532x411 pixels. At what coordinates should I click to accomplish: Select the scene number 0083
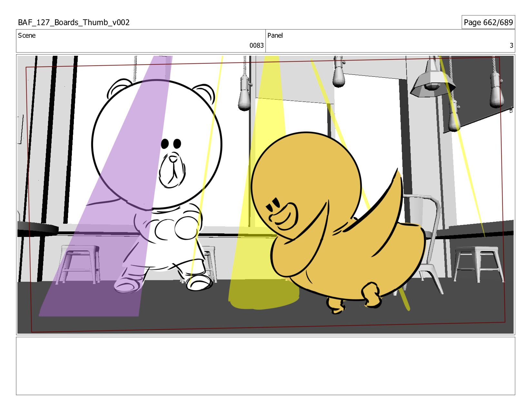[256, 45]
